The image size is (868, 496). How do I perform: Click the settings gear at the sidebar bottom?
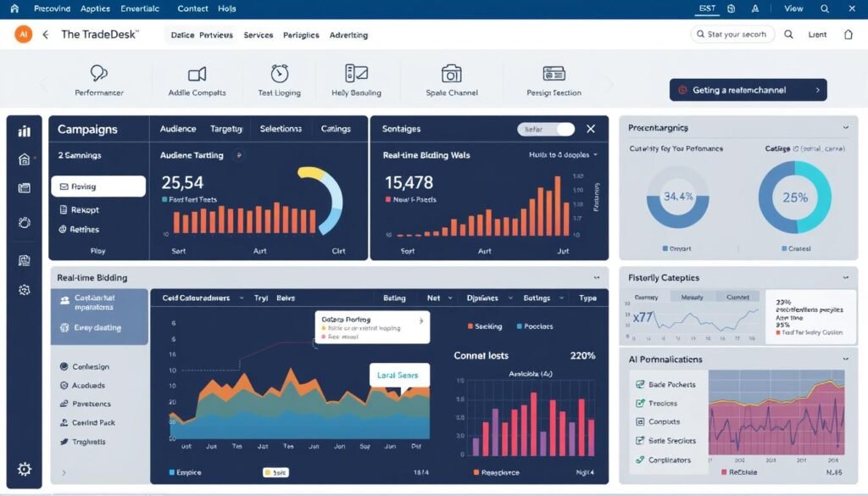pos(24,469)
